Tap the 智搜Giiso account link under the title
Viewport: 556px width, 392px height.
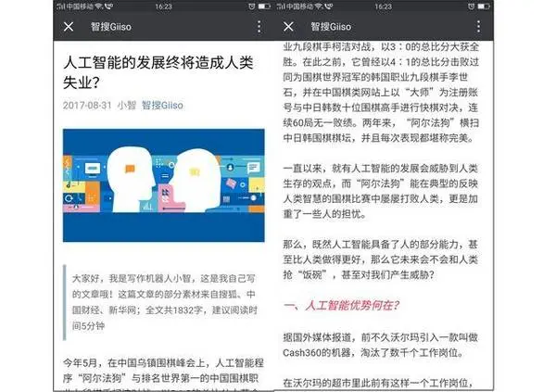[x=162, y=106]
